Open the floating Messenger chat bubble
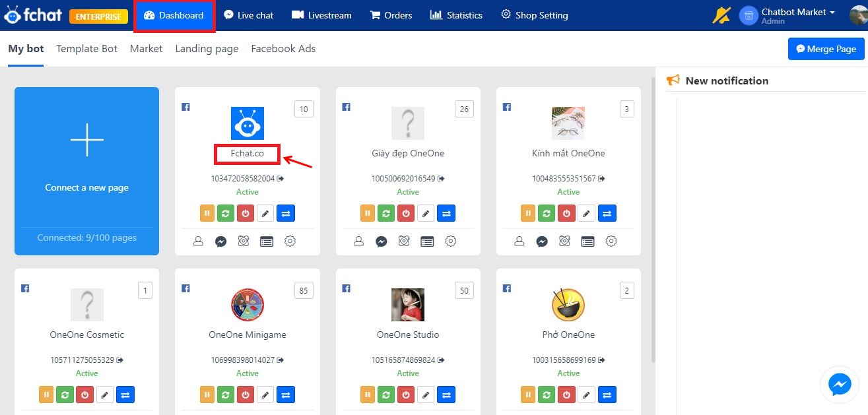 840,385
